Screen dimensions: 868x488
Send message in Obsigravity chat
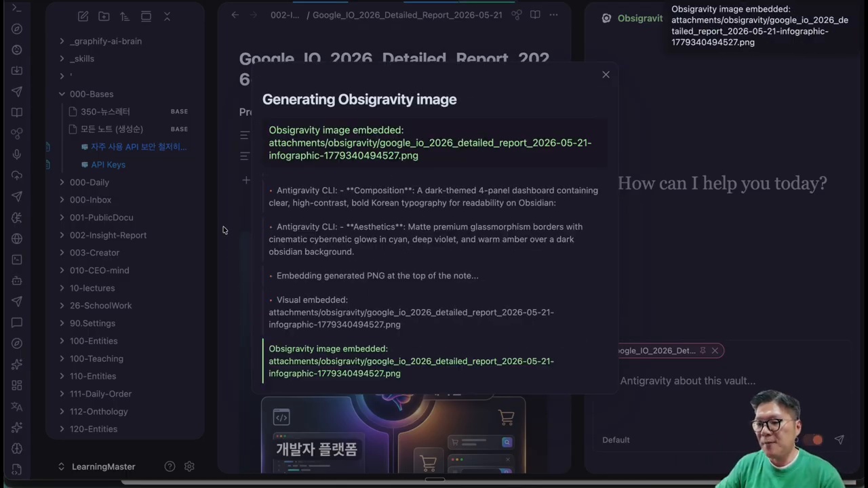coord(840,440)
